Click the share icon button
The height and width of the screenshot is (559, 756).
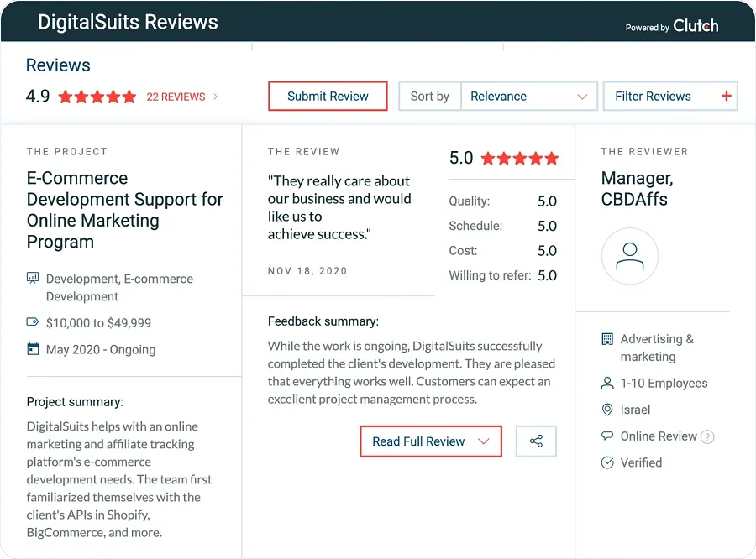pos(536,441)
